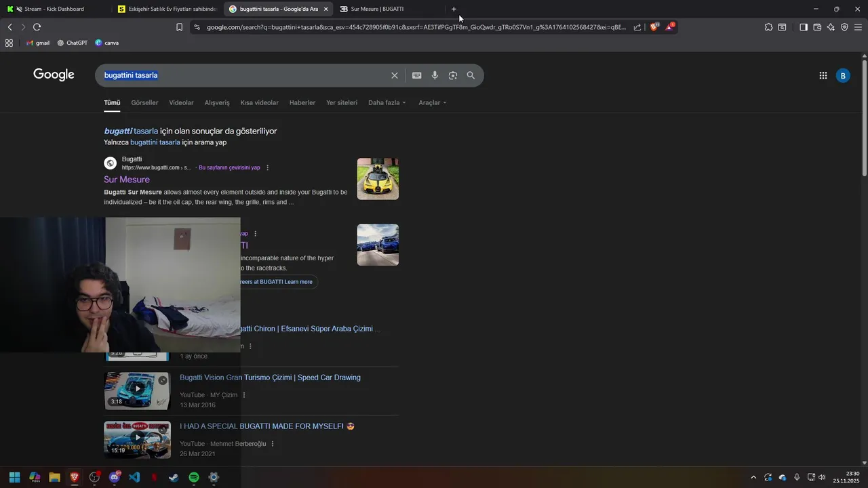Open the gmail bookmark
The width and height of the screenshot is (868, 488).
coord(37,43)
